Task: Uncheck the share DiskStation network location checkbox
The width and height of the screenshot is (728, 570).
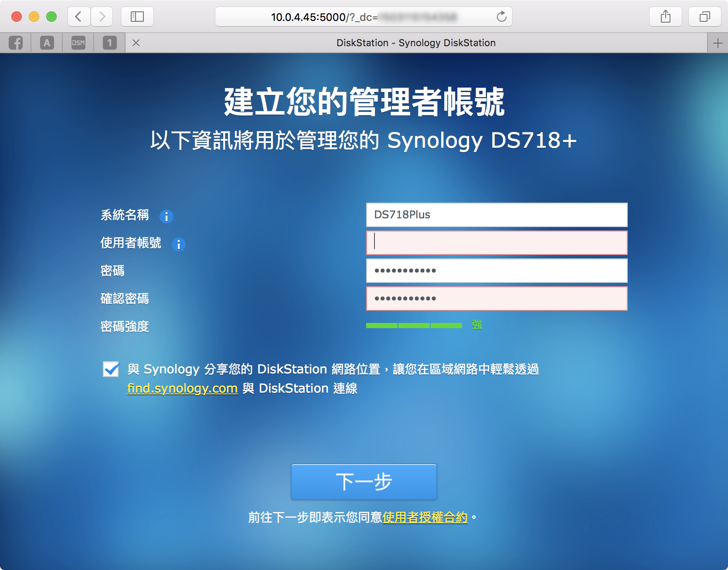Action: click(111, 369)
